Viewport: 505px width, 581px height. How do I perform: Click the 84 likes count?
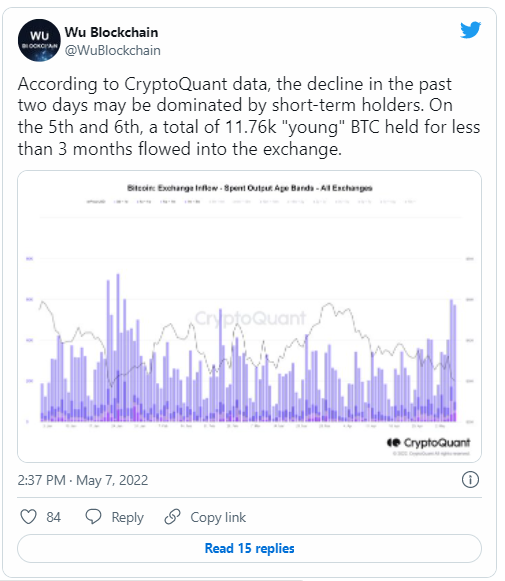pyautogui.click(x=53, y=517)
